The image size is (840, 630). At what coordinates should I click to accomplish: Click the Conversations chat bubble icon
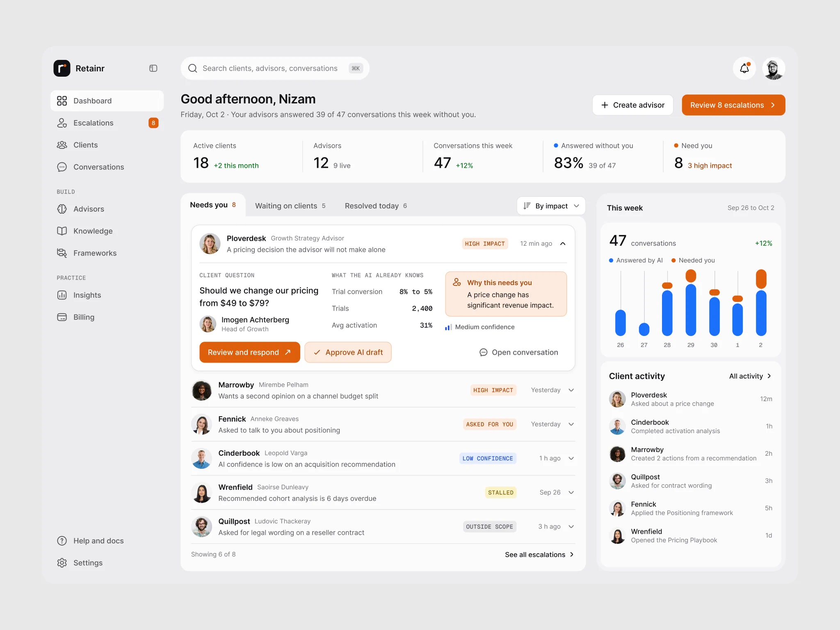pyautogui.click(x=62, y=167)
